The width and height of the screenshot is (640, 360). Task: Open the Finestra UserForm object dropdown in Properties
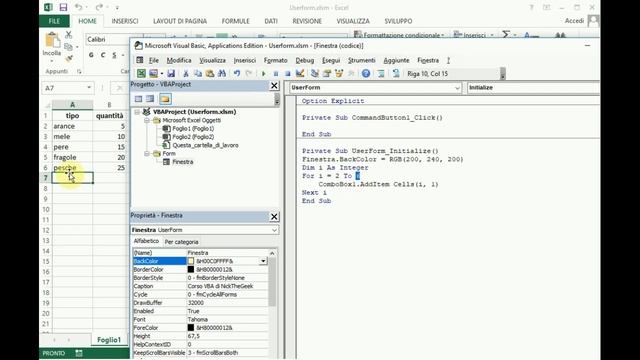click(x=274, y=230)
